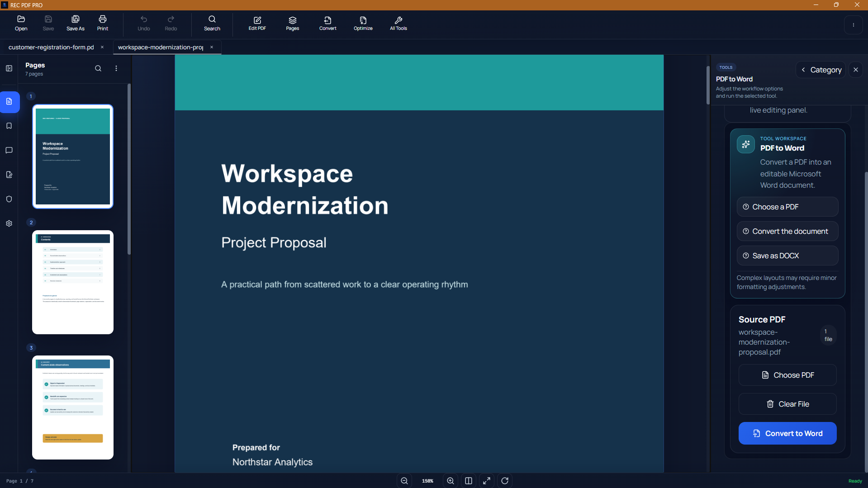Expand the 'Choose a PDF' help step

pos(787,207)
